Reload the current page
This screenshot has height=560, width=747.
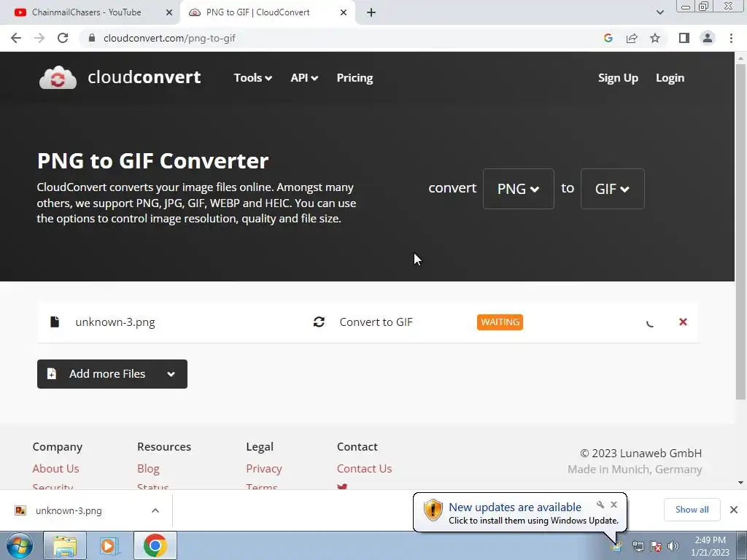coord(63,38)
